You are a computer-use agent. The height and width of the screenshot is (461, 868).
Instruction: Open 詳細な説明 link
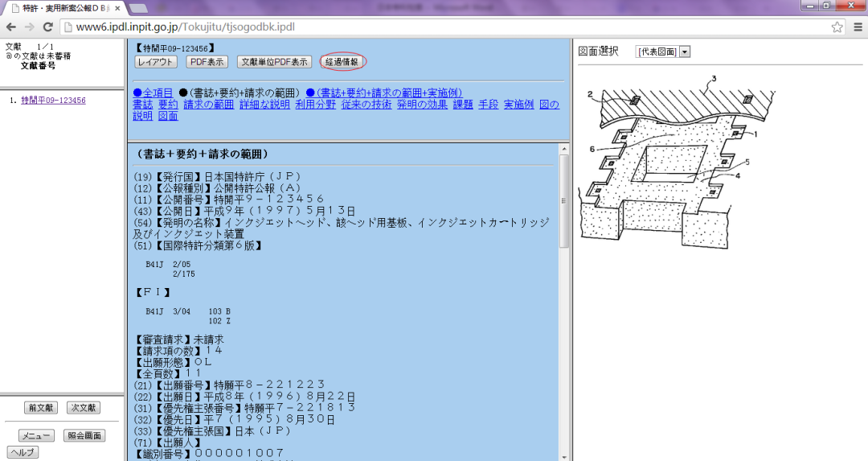coord(264,104)
